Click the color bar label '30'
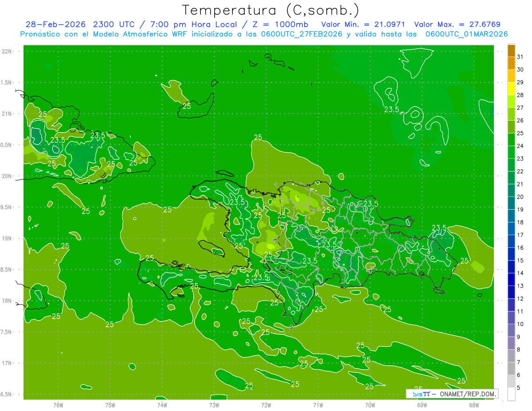532x411 pixels. pyautogui.click(x=520, y=70)
